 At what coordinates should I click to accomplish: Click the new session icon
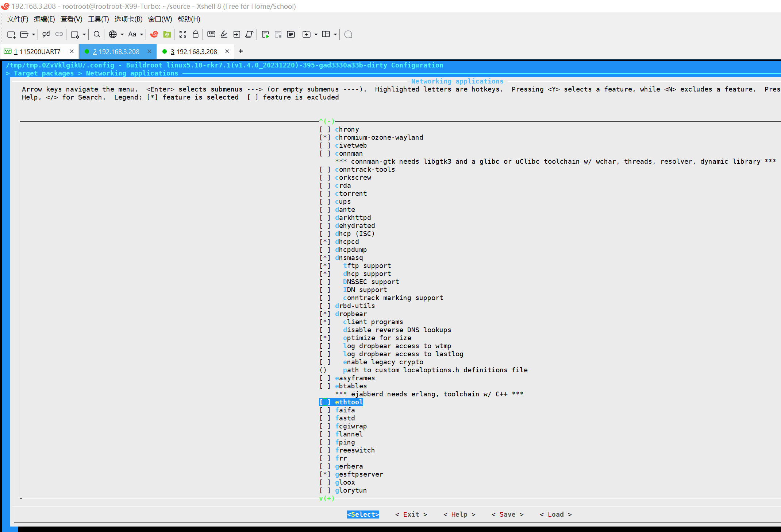pos(11,34)
